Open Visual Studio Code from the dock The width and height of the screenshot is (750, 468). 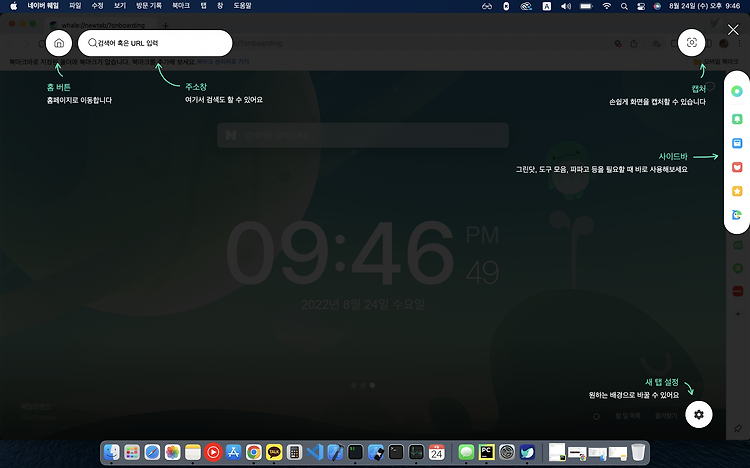click(x=315, y=452)
